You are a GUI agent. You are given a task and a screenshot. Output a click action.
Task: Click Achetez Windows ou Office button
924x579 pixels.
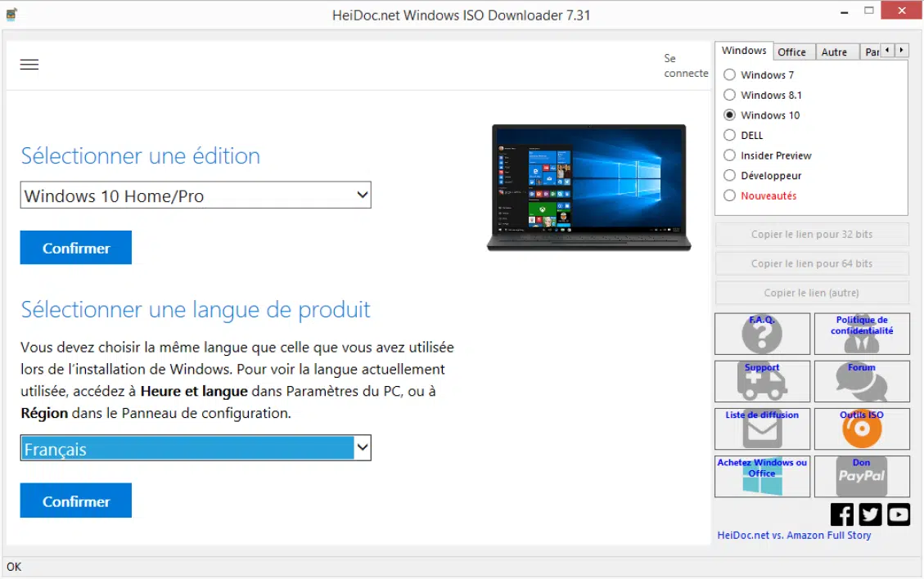(762, 477)
